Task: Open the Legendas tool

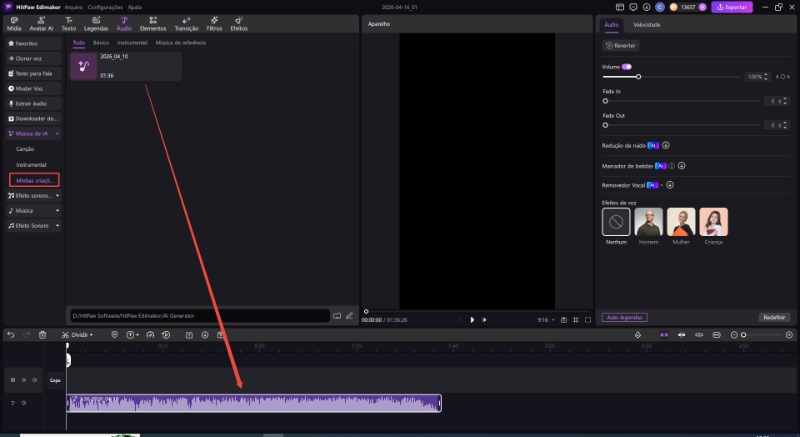Action: (x=96, y=24)
